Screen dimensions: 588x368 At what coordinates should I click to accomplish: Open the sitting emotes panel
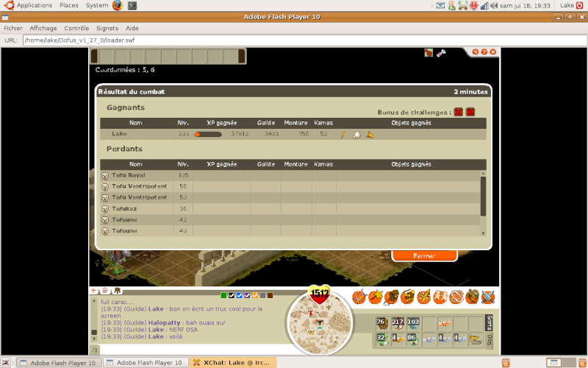[117, 291]
